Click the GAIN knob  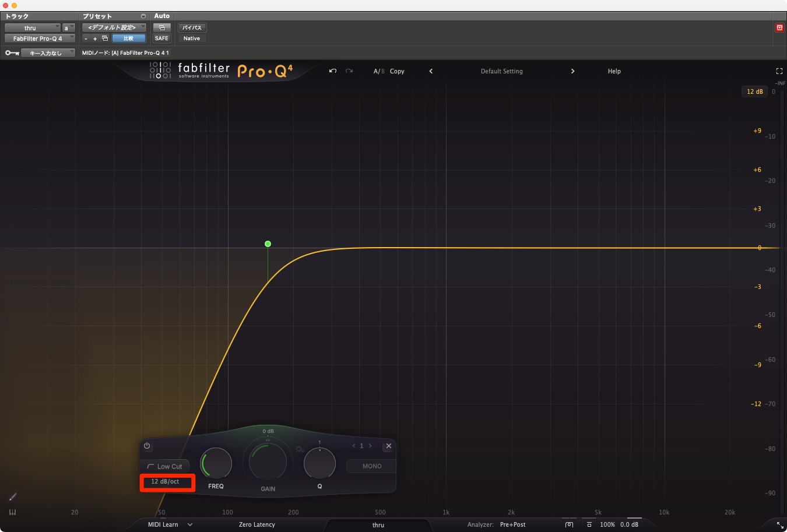coord(268,461)
